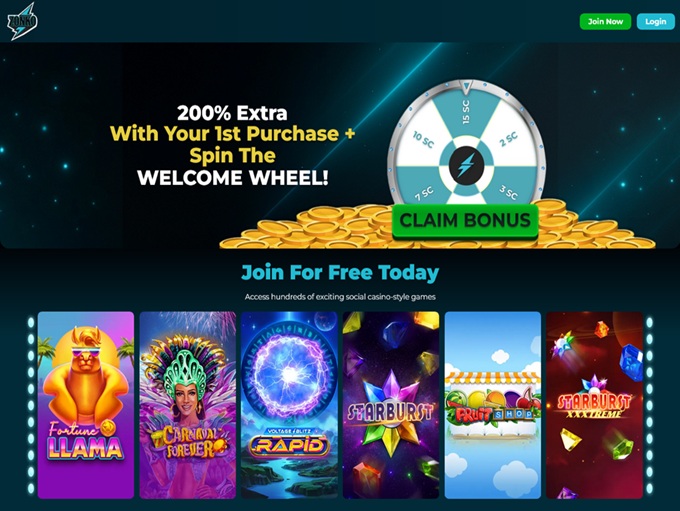Screen dimensions: 680x511
Task: Open the Fortune Llama game
Action: click(x=86, y=405)
